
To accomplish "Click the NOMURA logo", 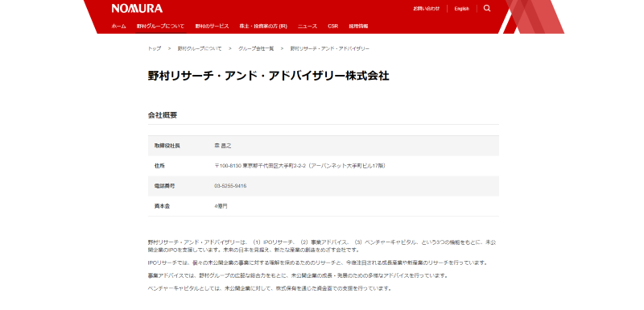I will pyautogui.click(x=137, y=8).
